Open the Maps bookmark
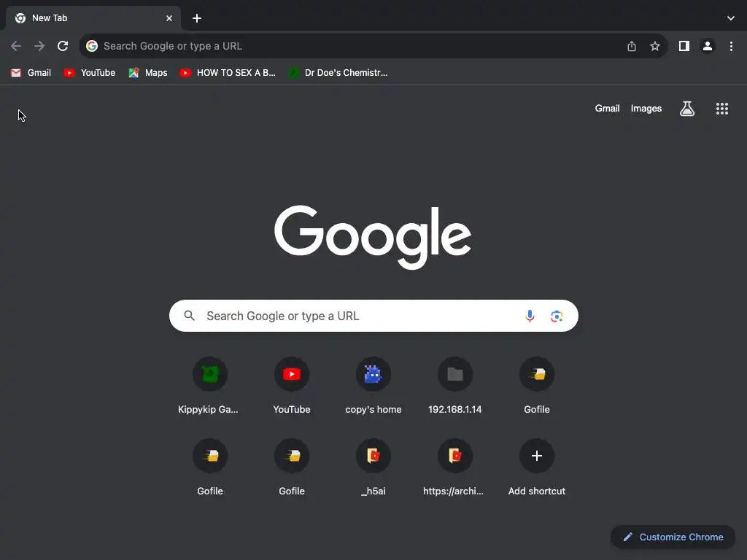Viewport: 747px width, 560px height. [148, 73]
